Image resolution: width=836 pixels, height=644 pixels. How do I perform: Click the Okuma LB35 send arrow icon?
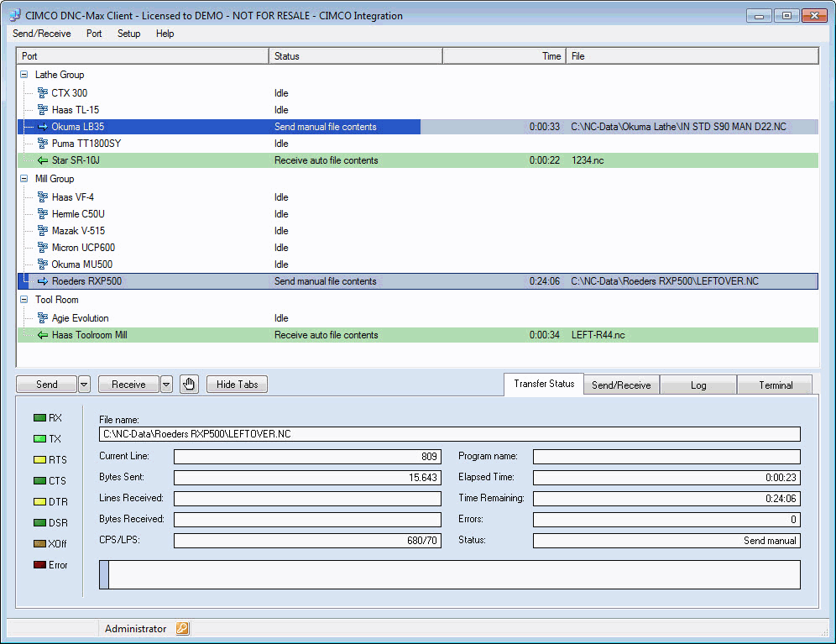43,127
